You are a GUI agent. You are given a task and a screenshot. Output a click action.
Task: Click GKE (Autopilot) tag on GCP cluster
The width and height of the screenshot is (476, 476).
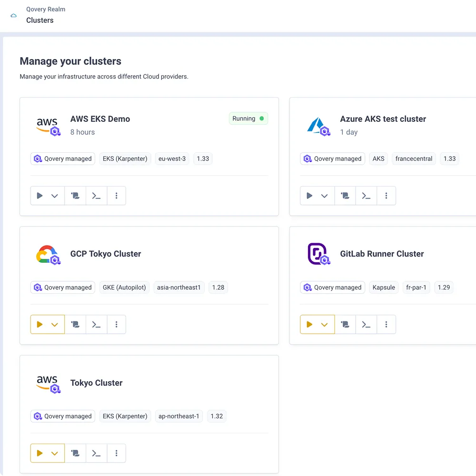(x=124, y=288)
